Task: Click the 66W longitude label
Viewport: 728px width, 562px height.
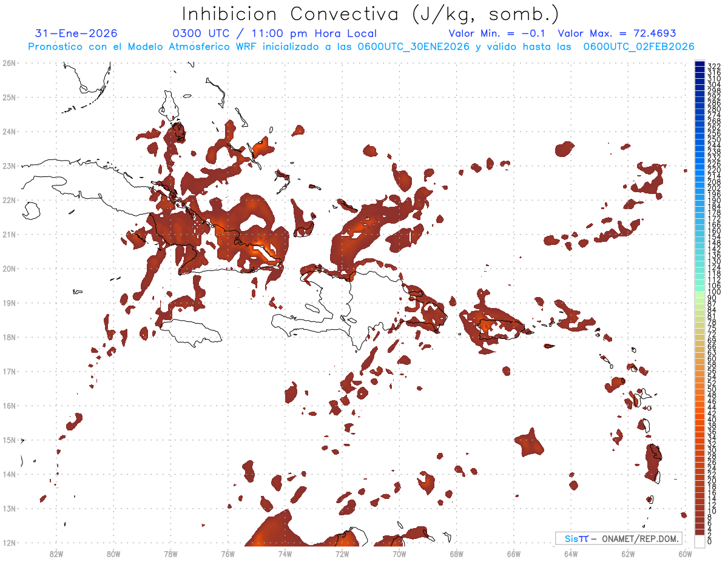Action: (x=514, y=554)
